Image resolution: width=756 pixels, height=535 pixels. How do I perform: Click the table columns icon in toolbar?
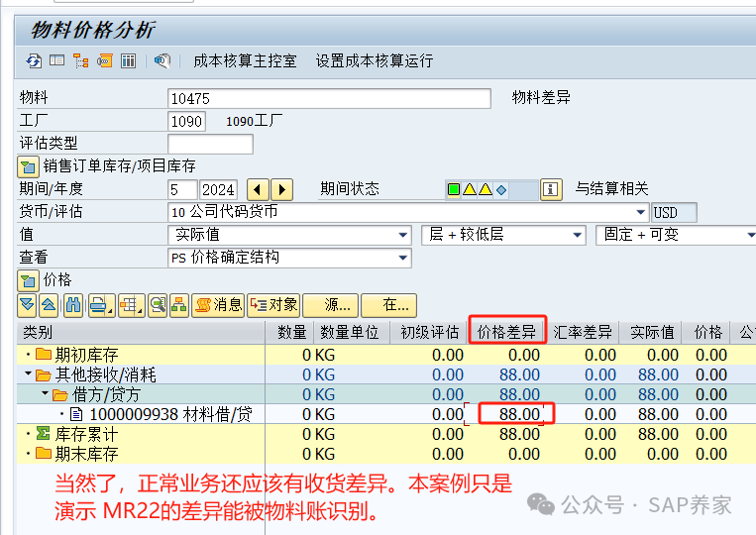pyautogui.click(x=128, y=61)
